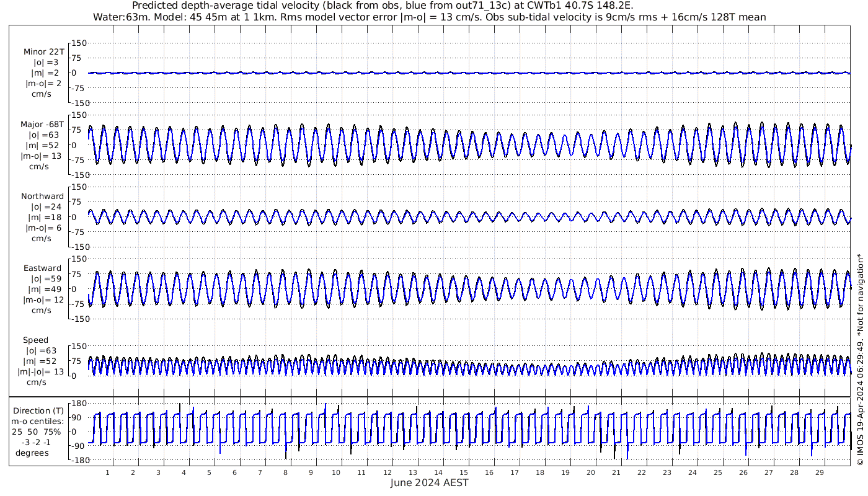This screenshot has width=868, height=496.
Task: Click "|o| =63" under the Major -68T label
Action: (43, 135)
